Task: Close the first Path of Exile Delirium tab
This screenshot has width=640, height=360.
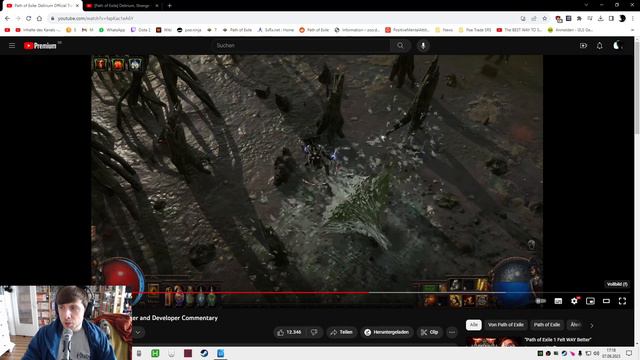Action: coord(77,6)
